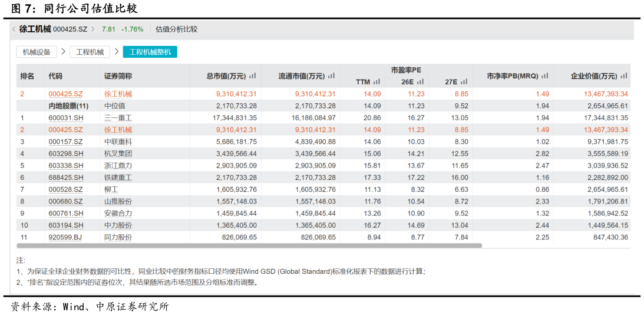Open stock code link 603298.SH

(66, 153)
